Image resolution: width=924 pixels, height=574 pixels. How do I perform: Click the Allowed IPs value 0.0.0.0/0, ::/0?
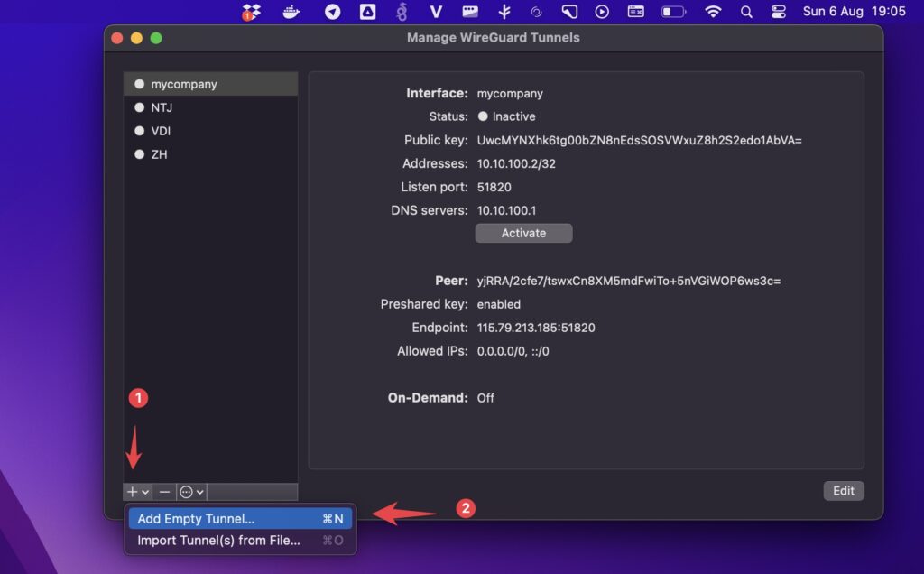[x=513, y=351]
